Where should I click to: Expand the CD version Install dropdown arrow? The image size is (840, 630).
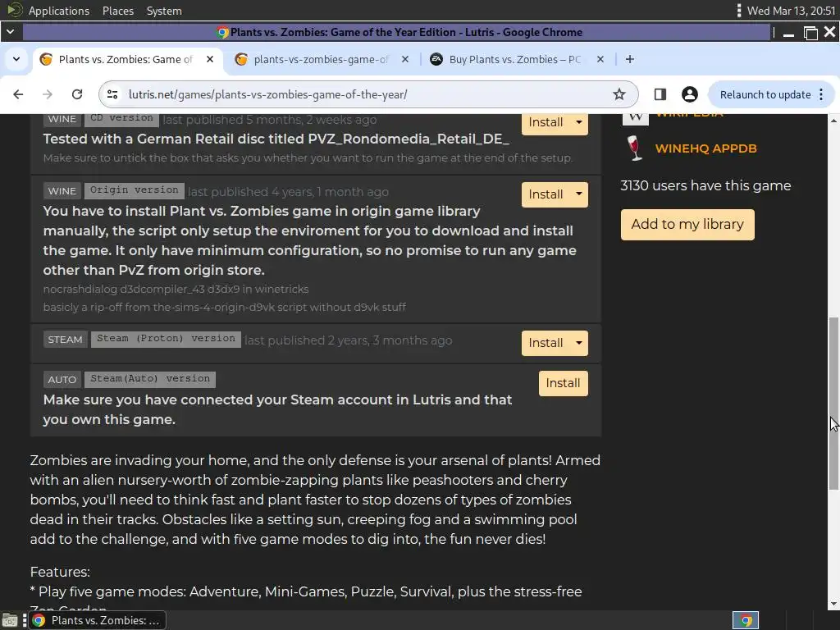click(x=578, y=122)
